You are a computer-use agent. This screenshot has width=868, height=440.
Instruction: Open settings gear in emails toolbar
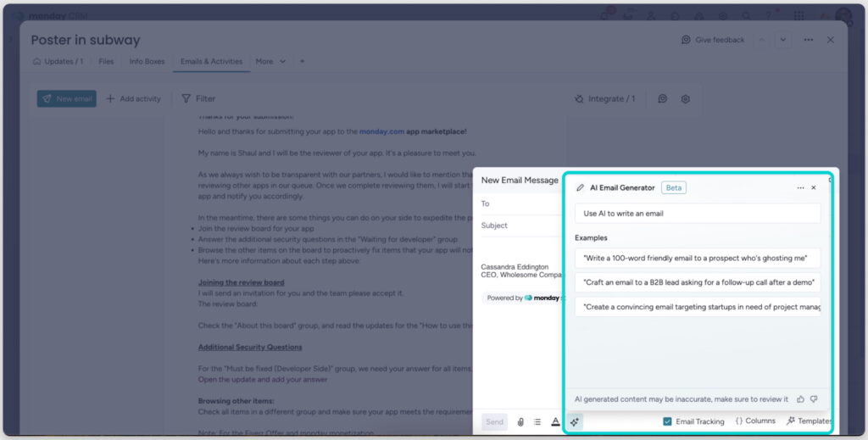[x=685, y=98]
